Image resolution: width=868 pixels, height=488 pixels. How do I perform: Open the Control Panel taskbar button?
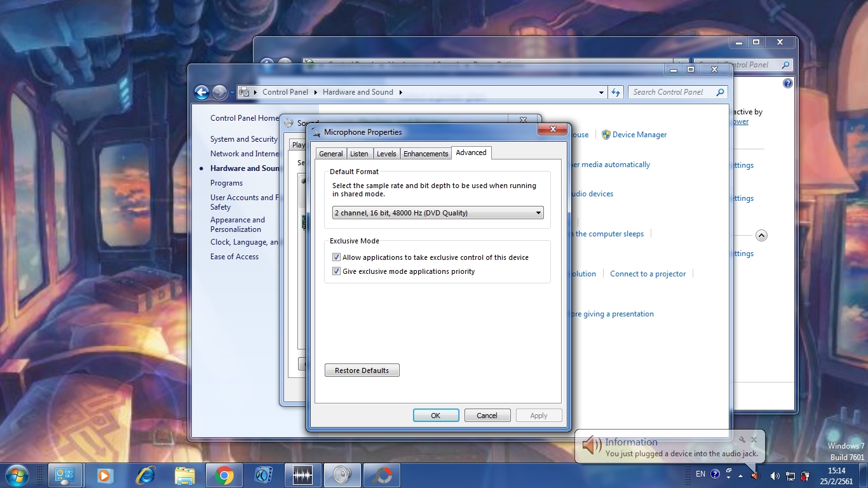65,475
